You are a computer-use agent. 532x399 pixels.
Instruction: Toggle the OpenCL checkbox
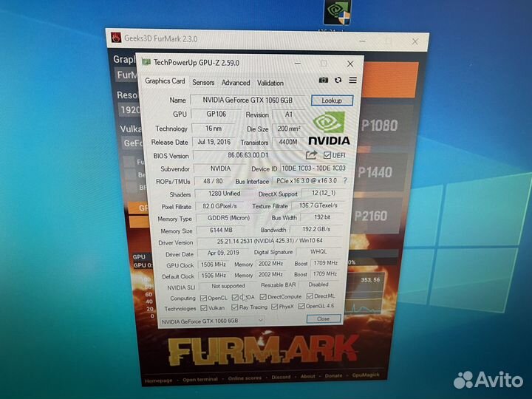(x=204, y=297)
